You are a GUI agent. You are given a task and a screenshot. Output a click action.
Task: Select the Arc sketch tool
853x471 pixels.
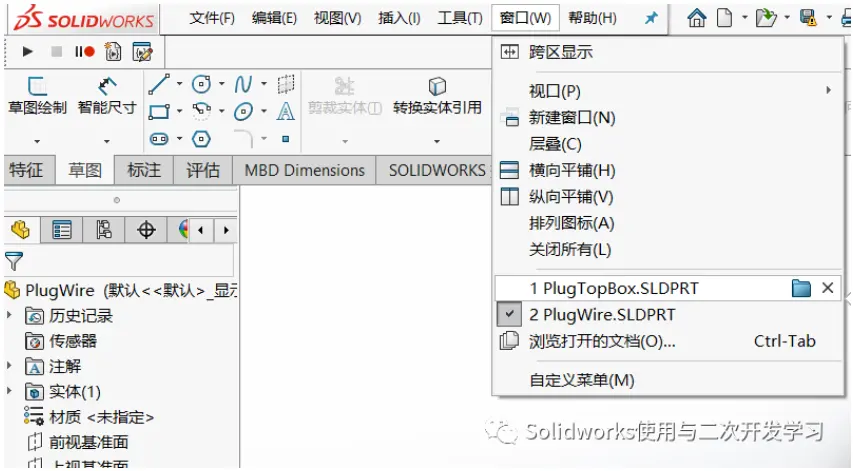[201, 110]
